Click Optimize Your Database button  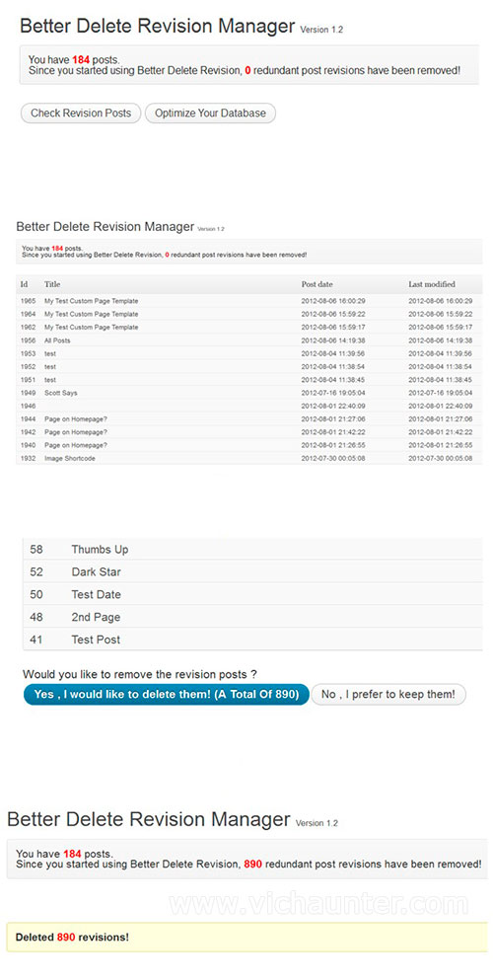click(x=210, y=113)
